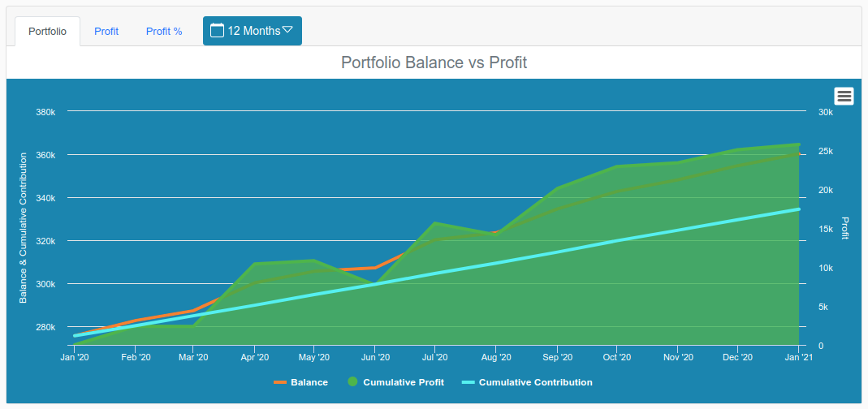The image size is (868, 409).
Task: Click the Jan '20 x-axis label
Action: point(74,358)
